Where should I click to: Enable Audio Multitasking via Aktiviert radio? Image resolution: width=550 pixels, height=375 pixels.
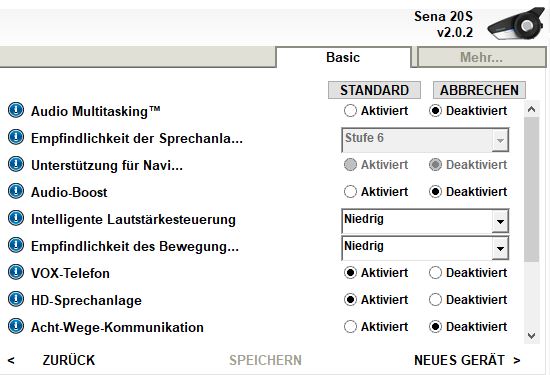350,111
